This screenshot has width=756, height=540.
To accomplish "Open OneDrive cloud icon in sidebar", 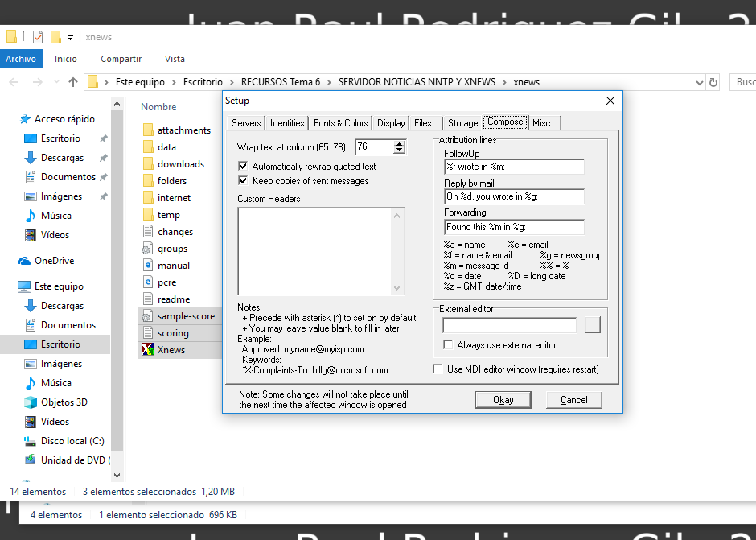I will pos(24,261).
